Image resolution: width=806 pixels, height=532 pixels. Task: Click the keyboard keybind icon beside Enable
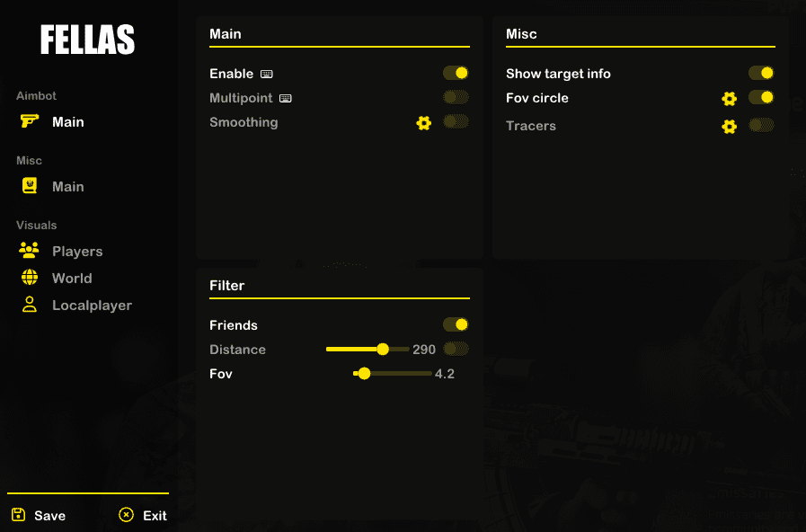point(266,74)
